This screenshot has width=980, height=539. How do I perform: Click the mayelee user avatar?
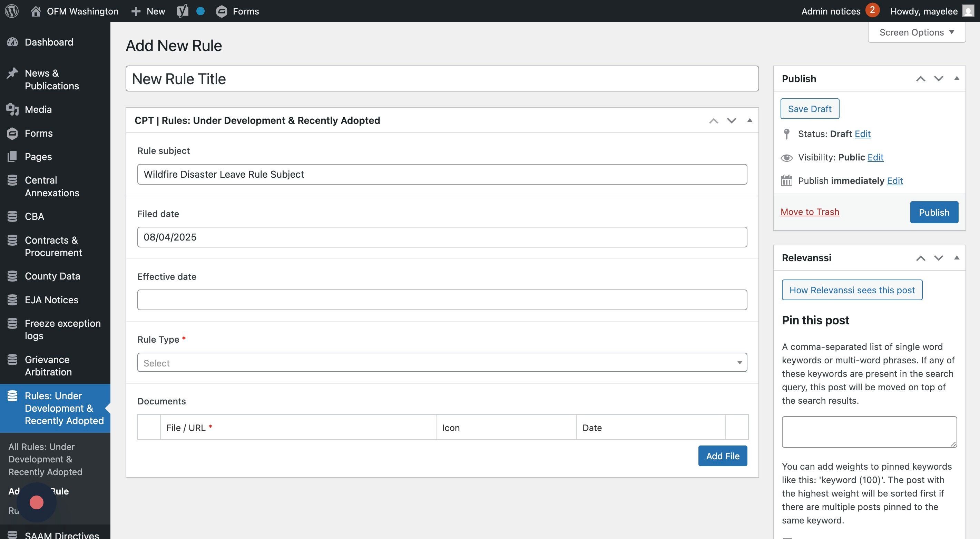[x=968, y=11]
